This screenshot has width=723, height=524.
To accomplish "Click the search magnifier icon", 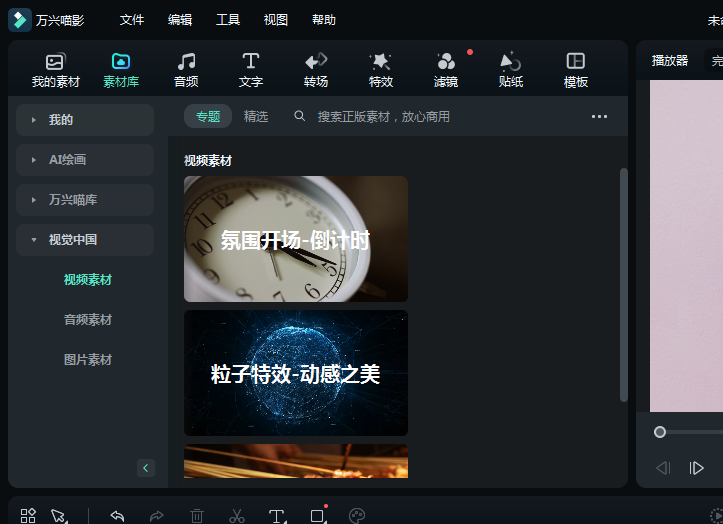I will pos(300,116).
